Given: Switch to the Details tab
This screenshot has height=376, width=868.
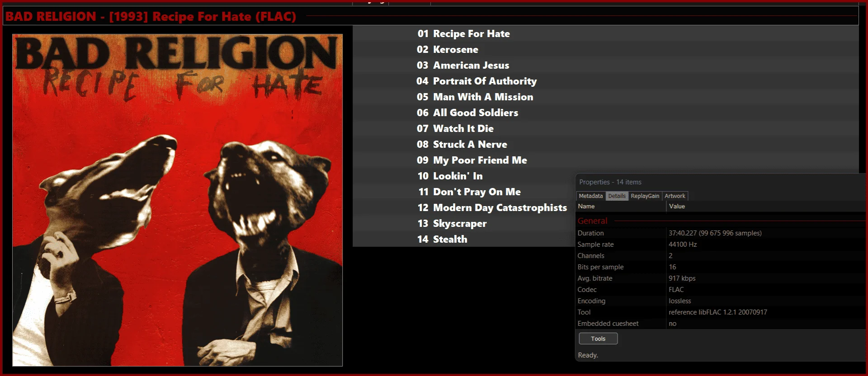Looking at the screenshot, I should pyautogui.click(x=617, y=196).
